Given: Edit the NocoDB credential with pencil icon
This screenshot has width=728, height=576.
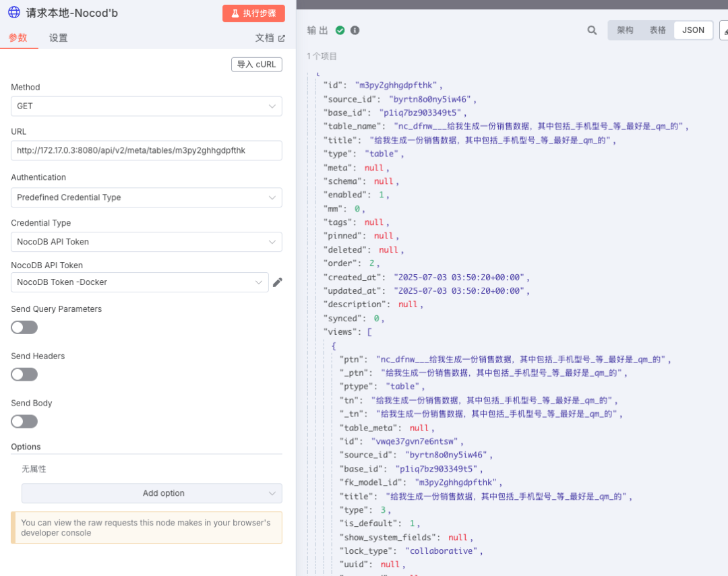Looking at the screenshot, I should [x=278, y=282].
